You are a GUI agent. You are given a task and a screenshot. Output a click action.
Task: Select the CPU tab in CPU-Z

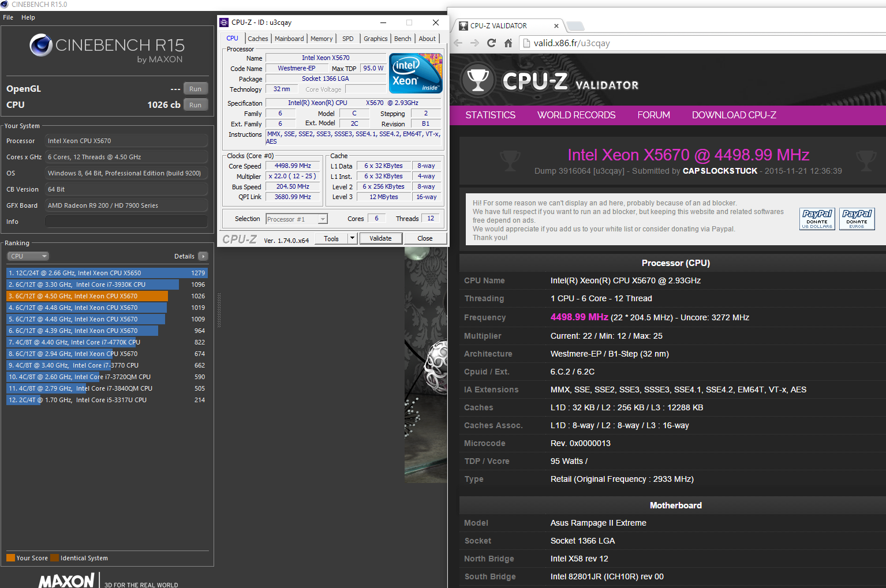232,38
